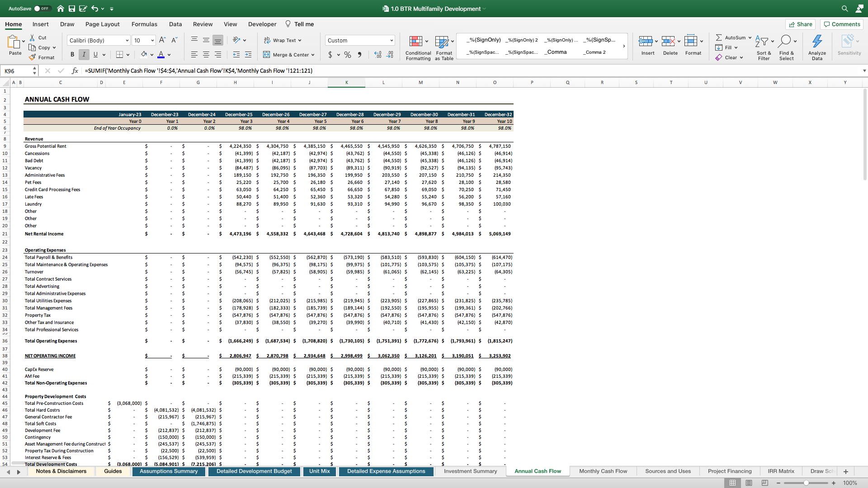Toggle Bold formatting
The image size is (868, 488).
click(x=72, y=55)
